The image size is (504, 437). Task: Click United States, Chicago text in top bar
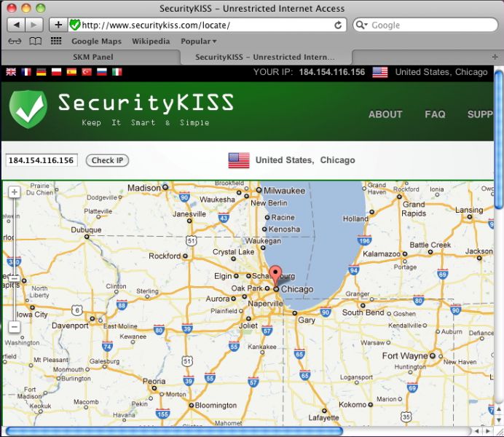point(441,72)
